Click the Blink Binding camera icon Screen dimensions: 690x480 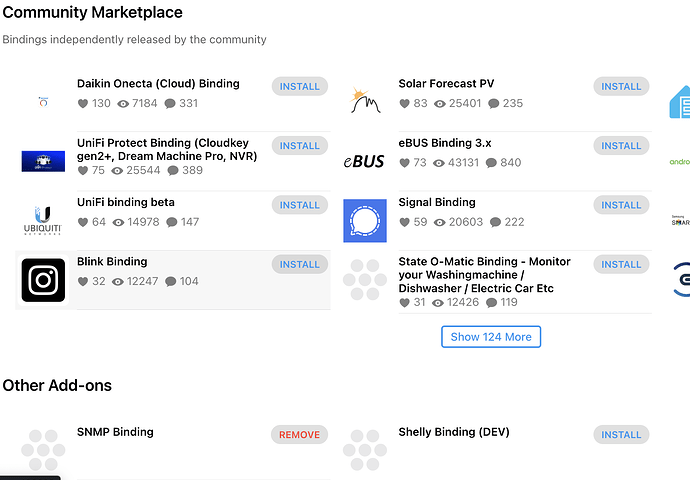(43, 280)
